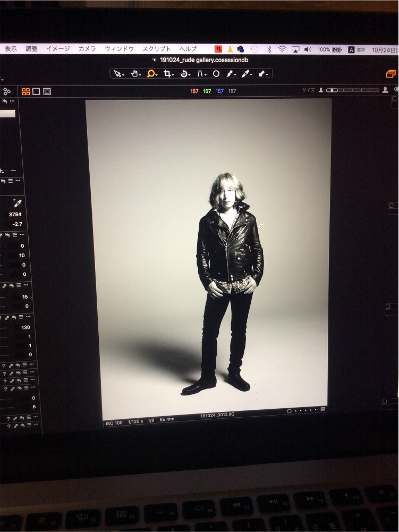Viewport: 399px width, 532px height.
Task: Click the white input box in left panel
Action: coord(7,114)
